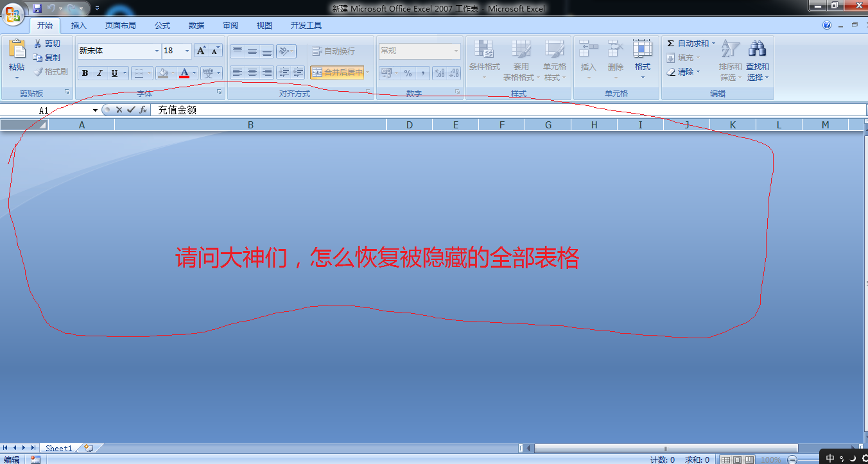
Task: Open the 条件格式 conditional formatting gallery
Action: pos(483,58)
